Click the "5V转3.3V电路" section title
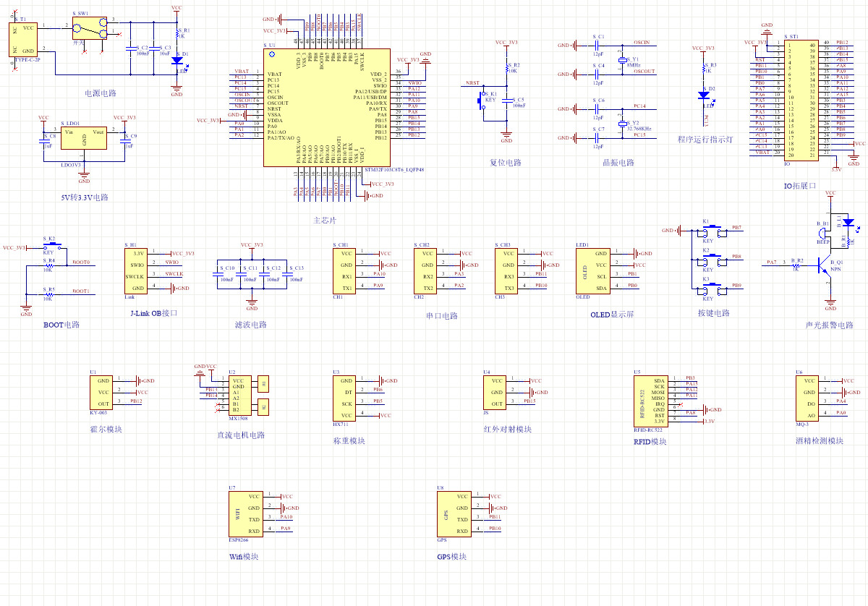This screenshot has height=606, width=868. (85, 197)
